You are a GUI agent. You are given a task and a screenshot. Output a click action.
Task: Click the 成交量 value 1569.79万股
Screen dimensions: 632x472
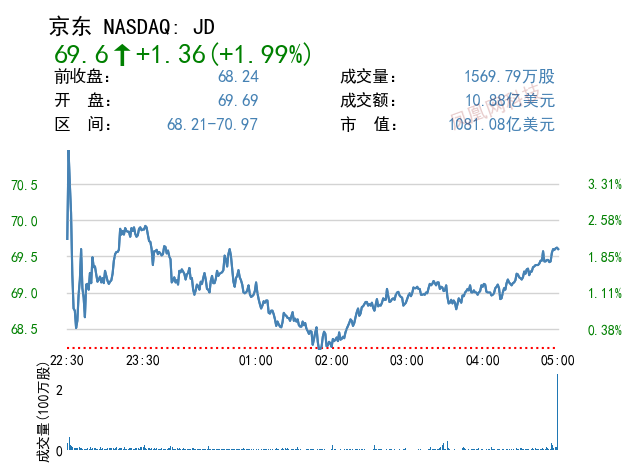point(509,77)
